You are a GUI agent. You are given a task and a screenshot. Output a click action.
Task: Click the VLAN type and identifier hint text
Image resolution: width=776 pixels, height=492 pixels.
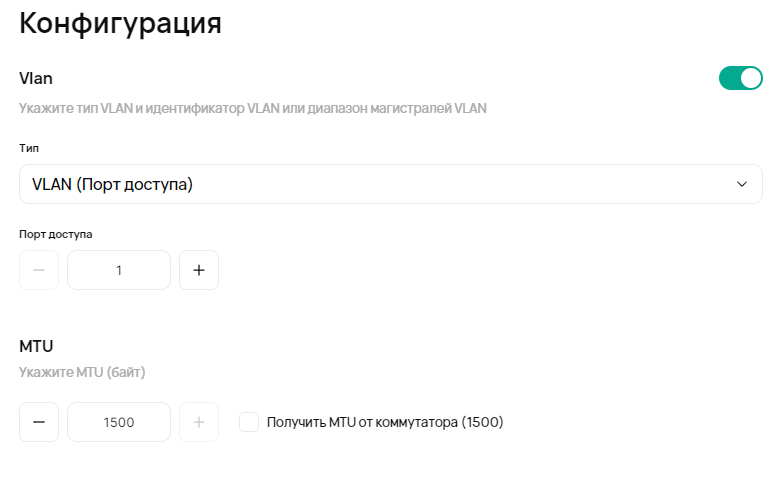point(253,108)
